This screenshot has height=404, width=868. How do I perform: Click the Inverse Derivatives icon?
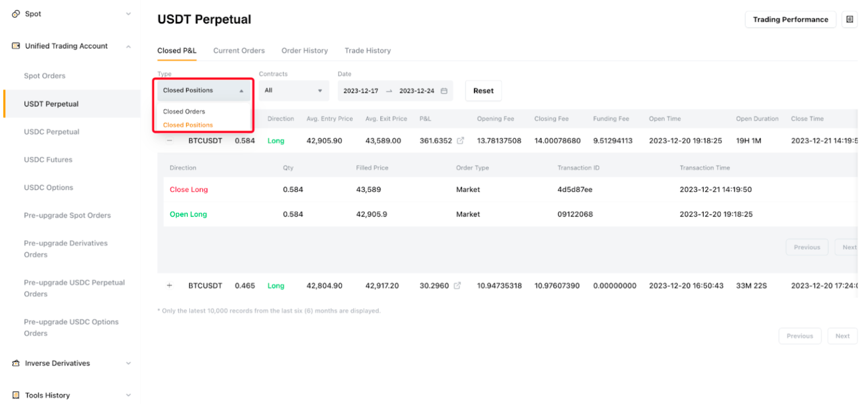(16, 363)
